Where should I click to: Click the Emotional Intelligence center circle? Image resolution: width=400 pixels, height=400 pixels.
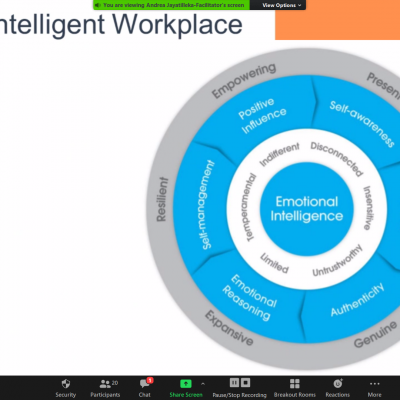307,209
